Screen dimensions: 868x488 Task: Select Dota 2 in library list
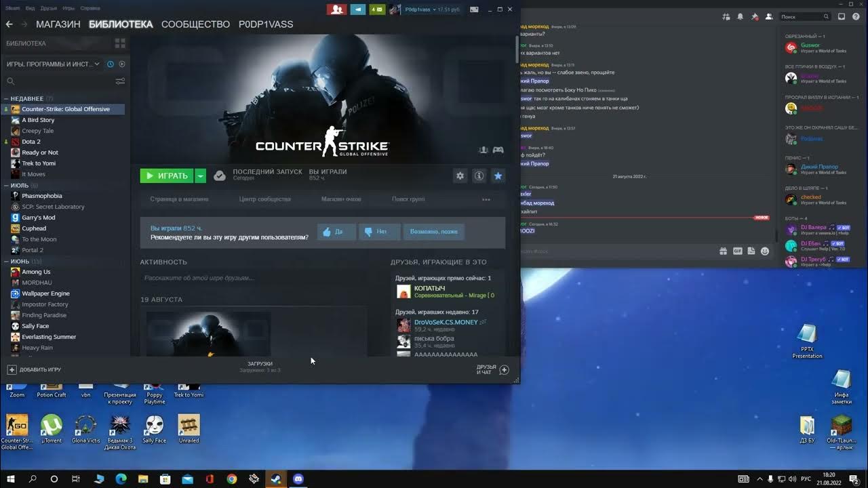tap(31, 142)
